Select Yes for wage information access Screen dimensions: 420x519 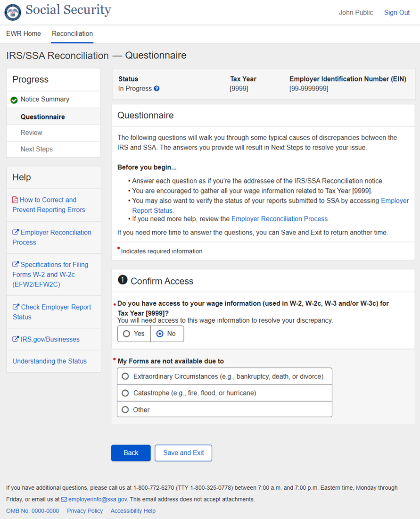coord(126,334)
